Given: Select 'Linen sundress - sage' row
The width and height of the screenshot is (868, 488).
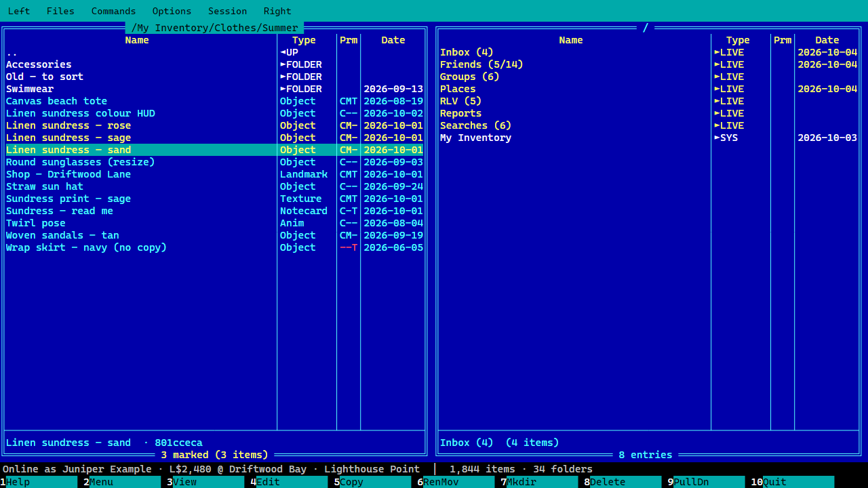Looking at the screenshot, I should pyautogui.click(x=215, y=138).
